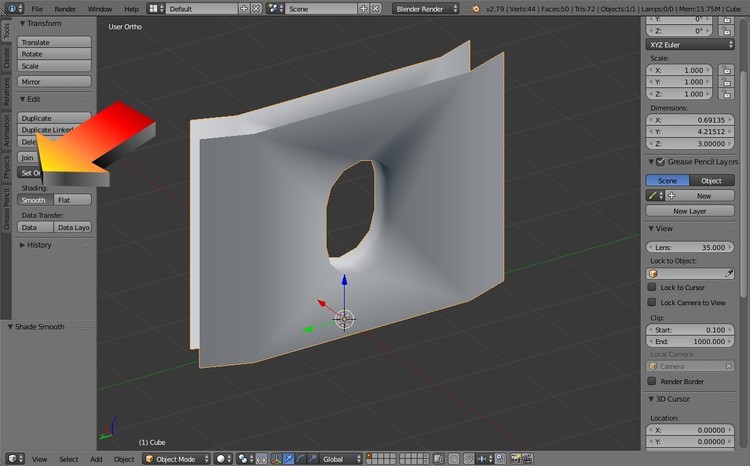Screen dimensions: 750x466
Task: Open the Object Mode dropdown
Action: click(x=175, y=459)
